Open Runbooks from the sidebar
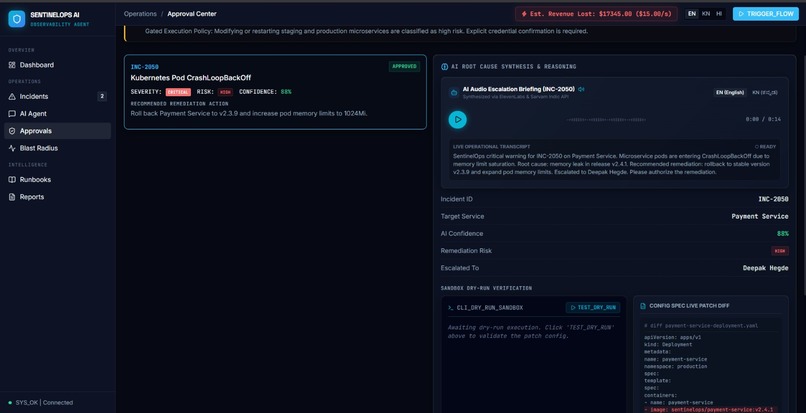Screen dimensions: 806x413 tap(57, 179)
